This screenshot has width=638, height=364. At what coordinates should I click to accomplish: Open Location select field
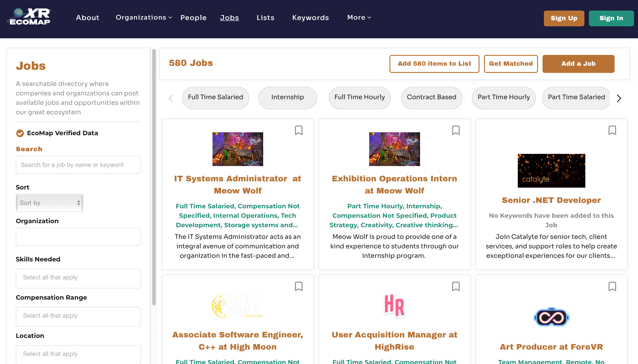78,354
